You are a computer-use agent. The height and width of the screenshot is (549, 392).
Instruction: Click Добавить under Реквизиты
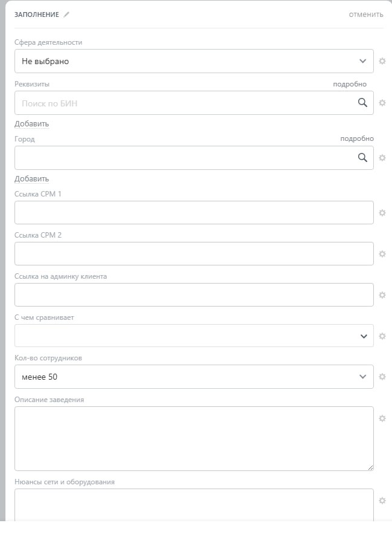coord(31,124)
